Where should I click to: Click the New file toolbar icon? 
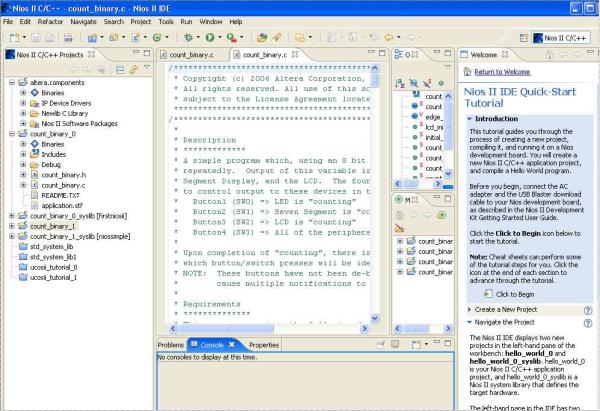(15, 38)
